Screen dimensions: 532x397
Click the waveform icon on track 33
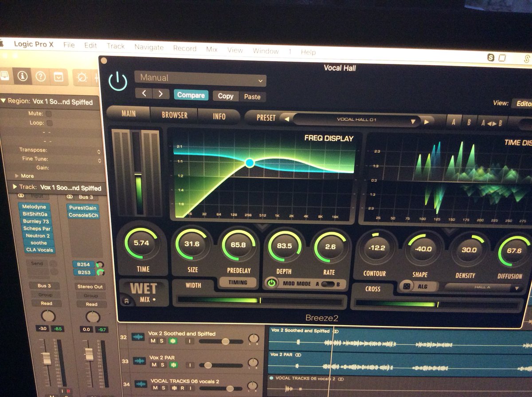(139, 361)
